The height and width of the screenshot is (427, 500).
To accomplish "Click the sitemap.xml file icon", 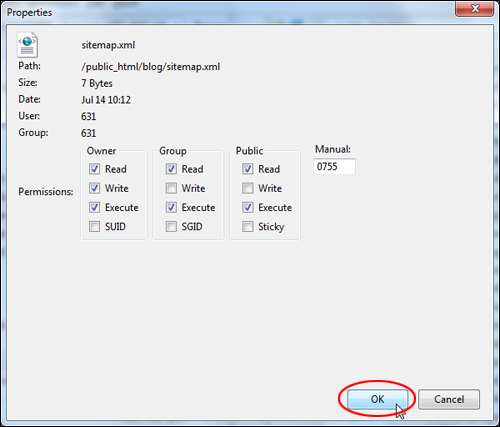I will [27, 45].
